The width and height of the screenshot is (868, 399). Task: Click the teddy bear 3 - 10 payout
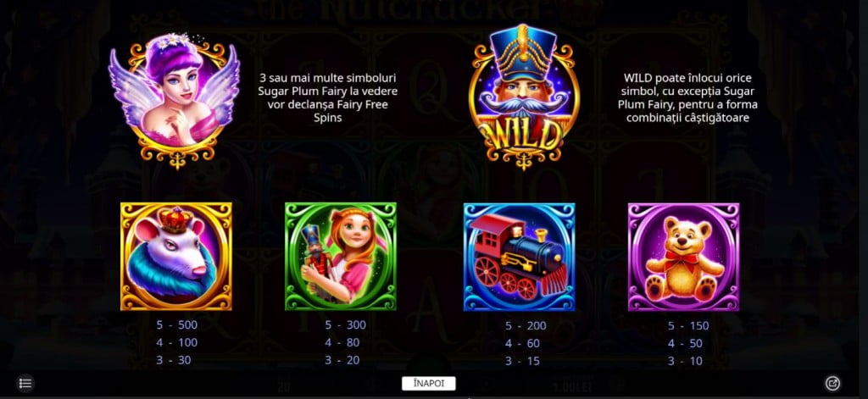pos(685,362)
